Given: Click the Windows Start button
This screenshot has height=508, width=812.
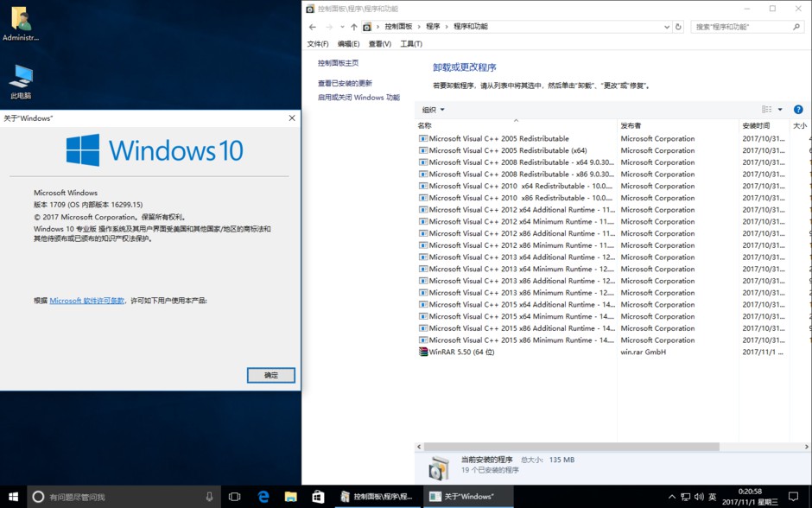Looking at the screenshot, I should tap(14, 497).
